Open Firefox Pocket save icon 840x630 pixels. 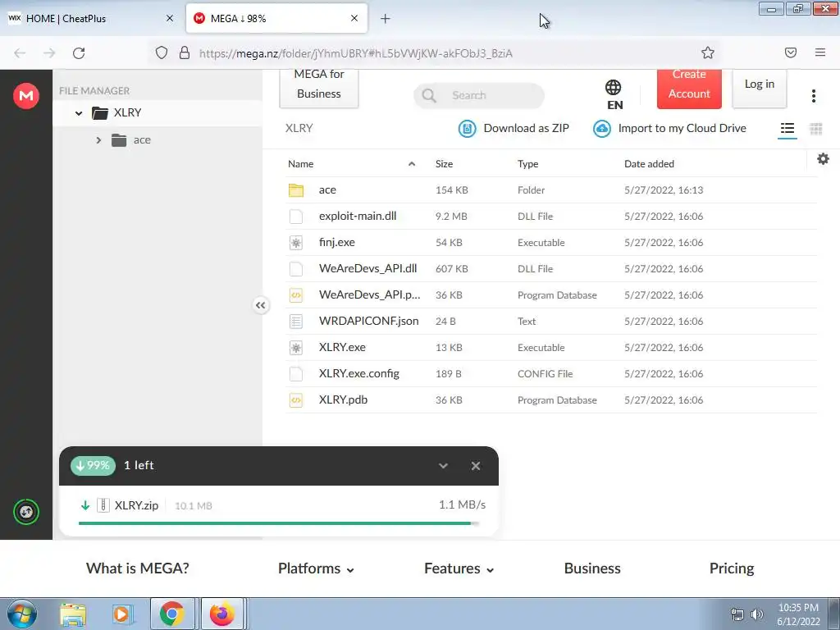pyautogui.click(x=790, y=52)
